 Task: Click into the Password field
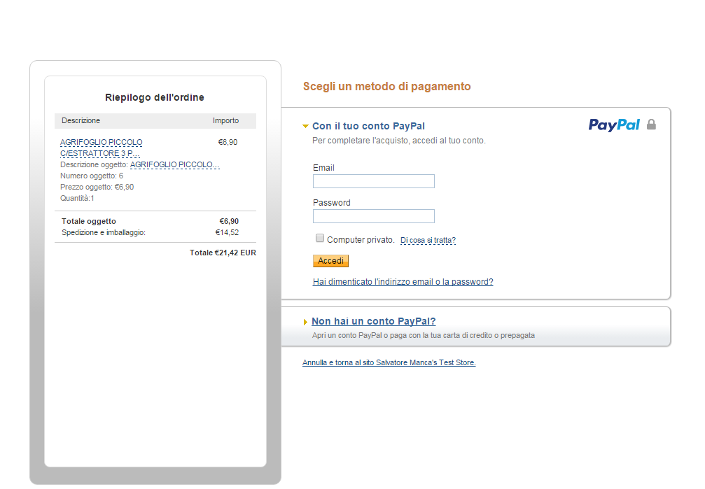point(373,216)
